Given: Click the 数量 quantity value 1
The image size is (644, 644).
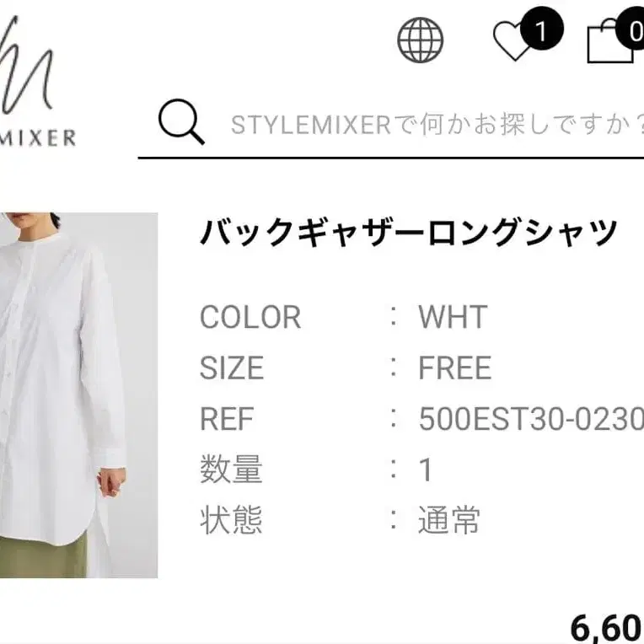Looking at the screenshot, I should [426, 470].
